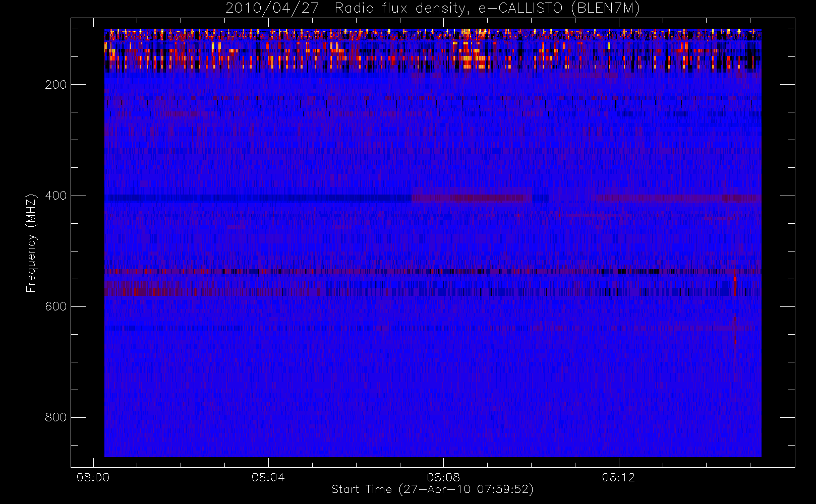816x504 pixels.
Task: Click the 08:08 time tick label
Action: [x=443, y=477]
